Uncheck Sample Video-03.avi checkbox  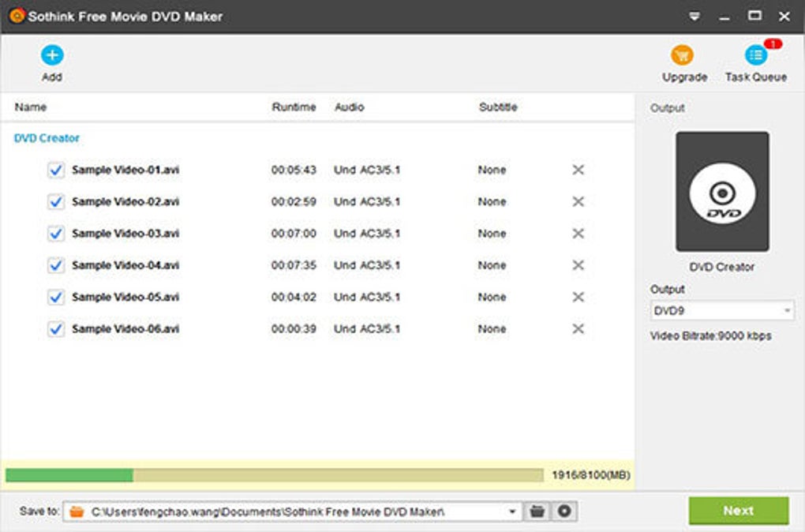point(56,234)
